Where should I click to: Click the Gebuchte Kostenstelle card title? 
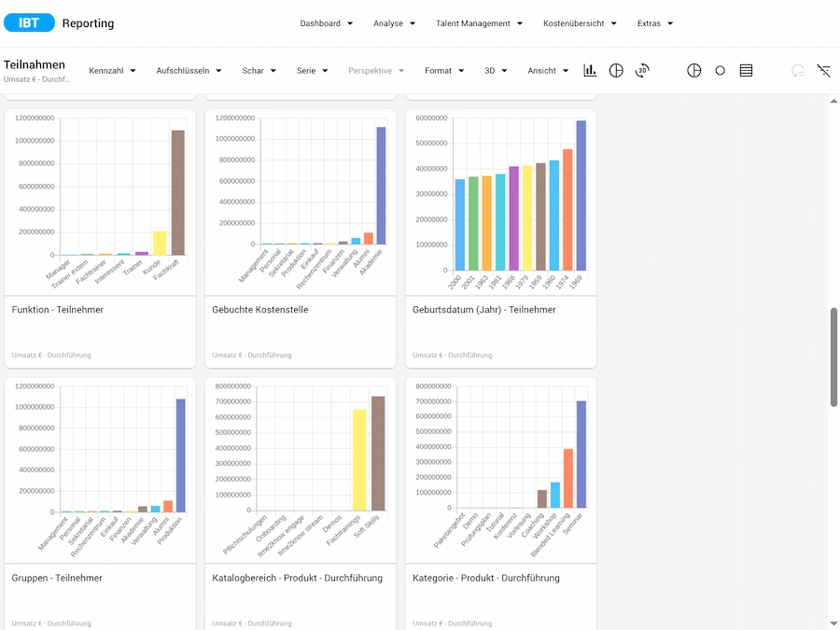[259, 310]
